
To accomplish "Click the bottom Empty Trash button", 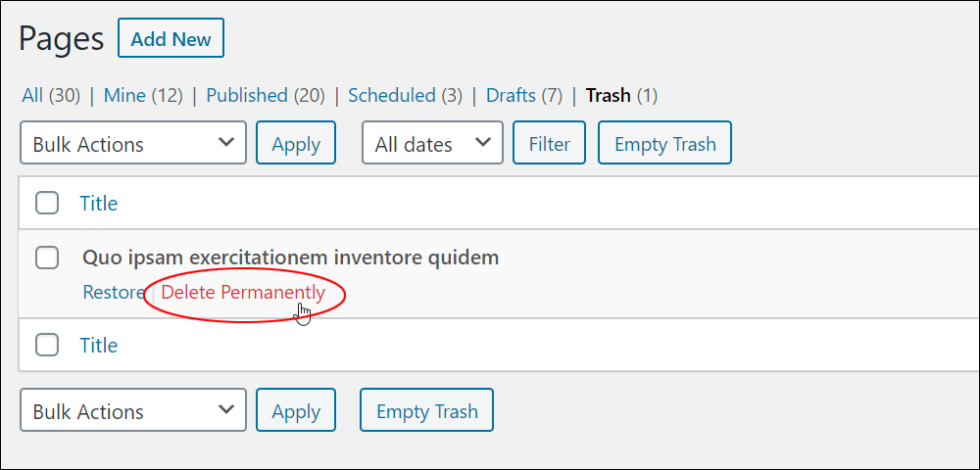I will 427,410.
